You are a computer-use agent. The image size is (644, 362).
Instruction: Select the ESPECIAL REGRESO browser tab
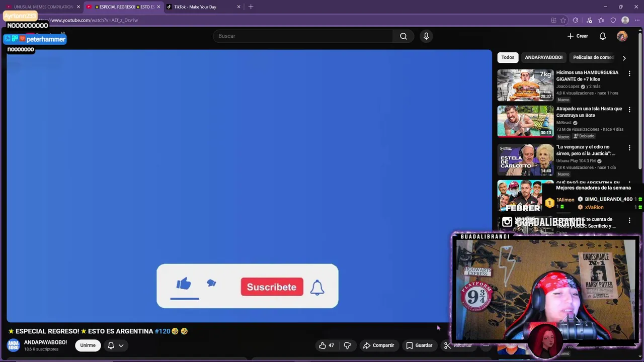[123, 7]
